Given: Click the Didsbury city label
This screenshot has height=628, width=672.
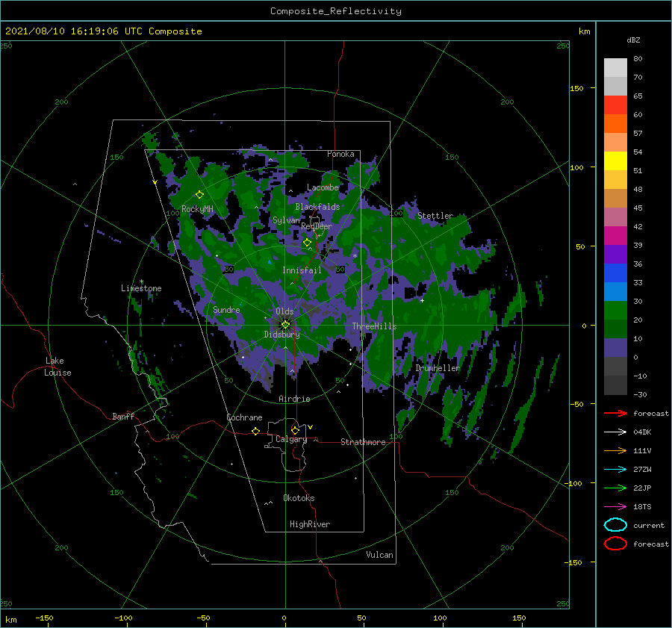Looking at the screenshot, I should 281,335.
